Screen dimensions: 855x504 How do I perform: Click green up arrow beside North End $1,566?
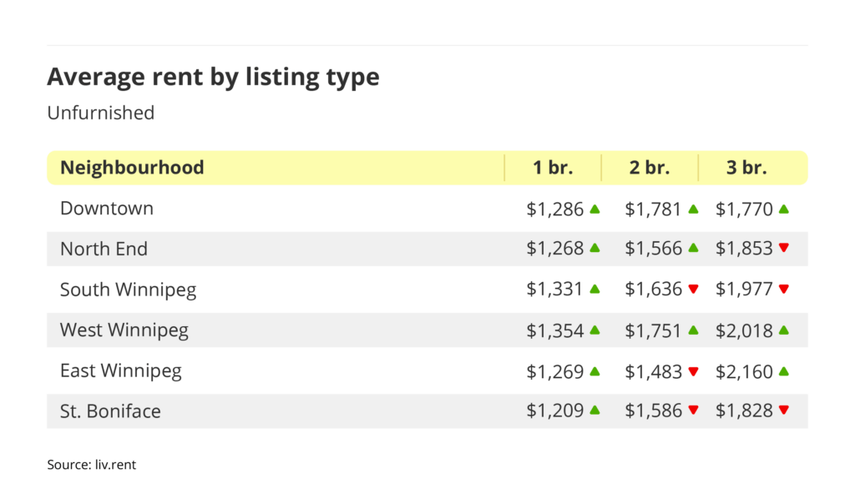692,249
